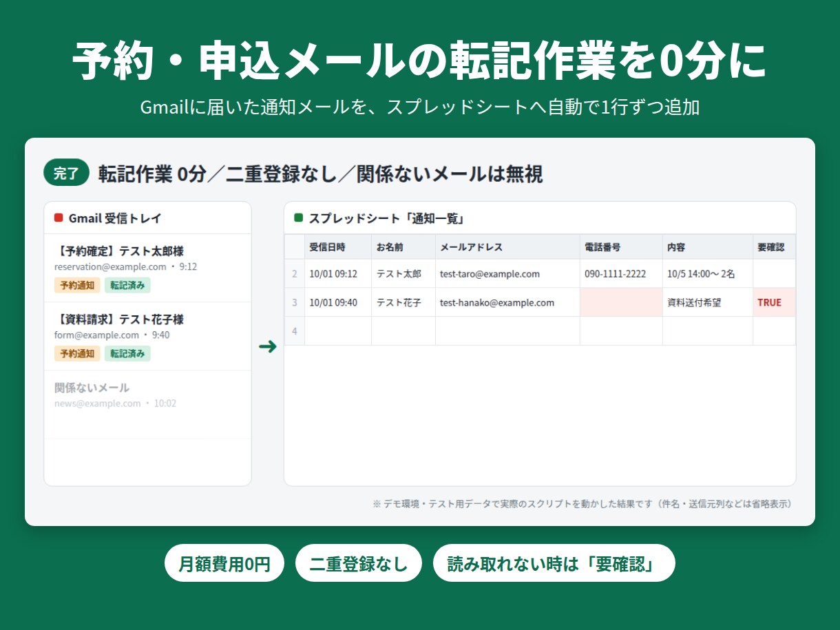Screen dimensions: 840x630
Task: Click 転記済み tag under テスト太郎様 email
Action: click(127, 285)
